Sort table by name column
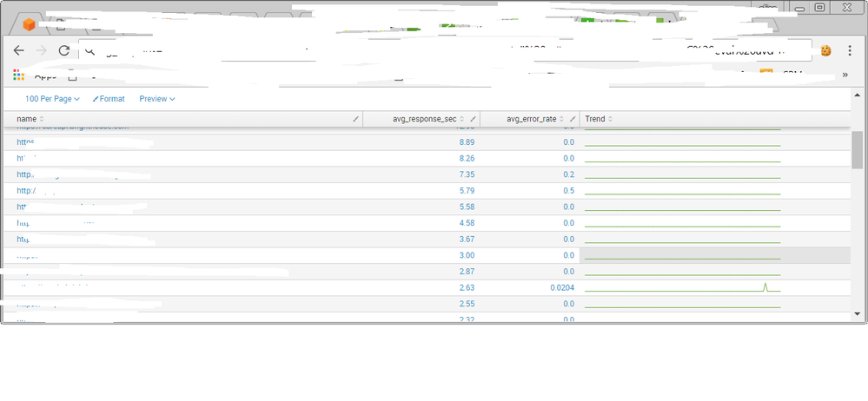868x401 pixels. point(30,119)
